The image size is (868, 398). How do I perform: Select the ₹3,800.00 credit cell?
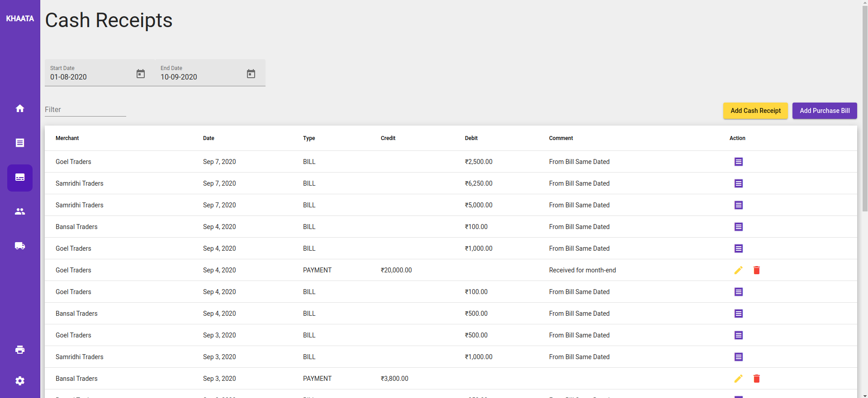coord(394,379)
